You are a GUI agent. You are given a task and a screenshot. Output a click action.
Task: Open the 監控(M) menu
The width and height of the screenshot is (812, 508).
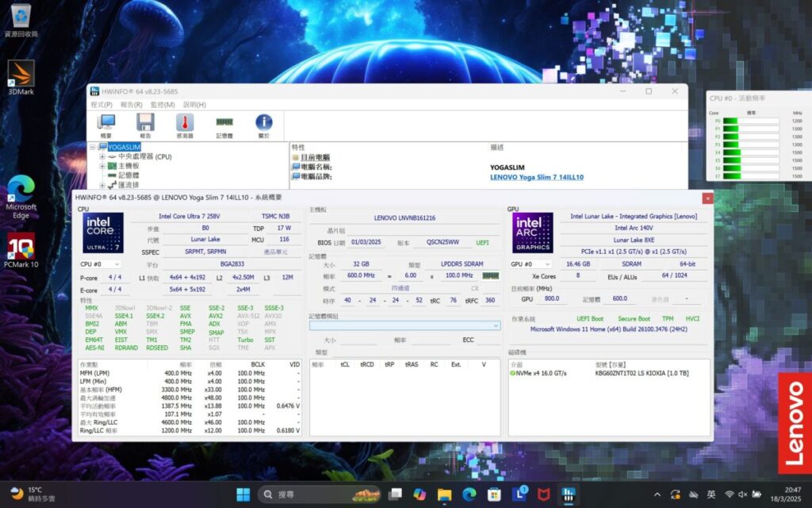click(x=163, y=105)
